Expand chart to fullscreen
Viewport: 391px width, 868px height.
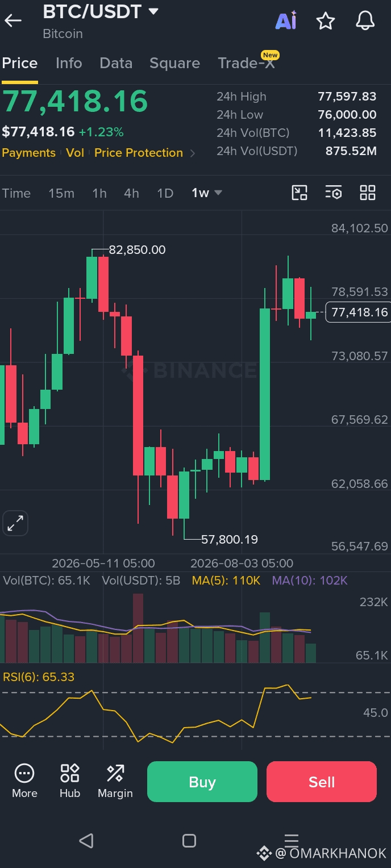(x=15, y=523)
